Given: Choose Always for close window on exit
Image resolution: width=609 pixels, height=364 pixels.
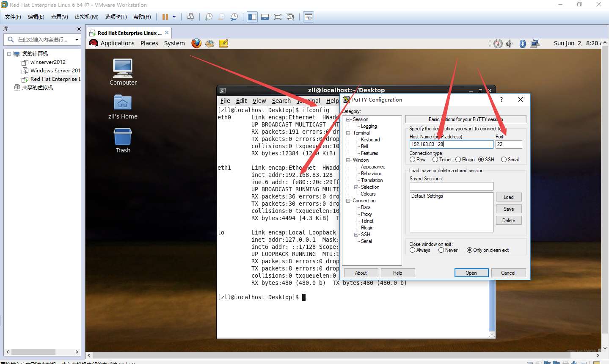Looking at the screenshot, I should (x=413, y=250).
